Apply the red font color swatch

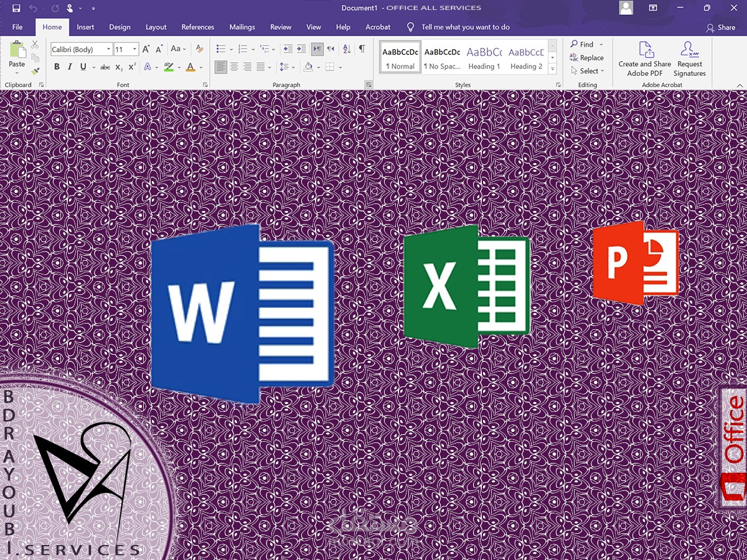click(x=191, y=67)
